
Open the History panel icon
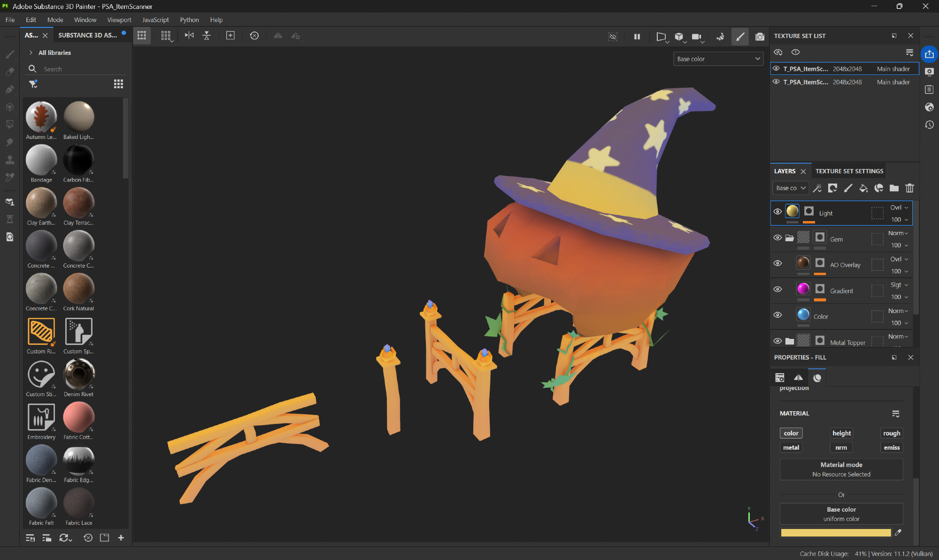point(929,125)
